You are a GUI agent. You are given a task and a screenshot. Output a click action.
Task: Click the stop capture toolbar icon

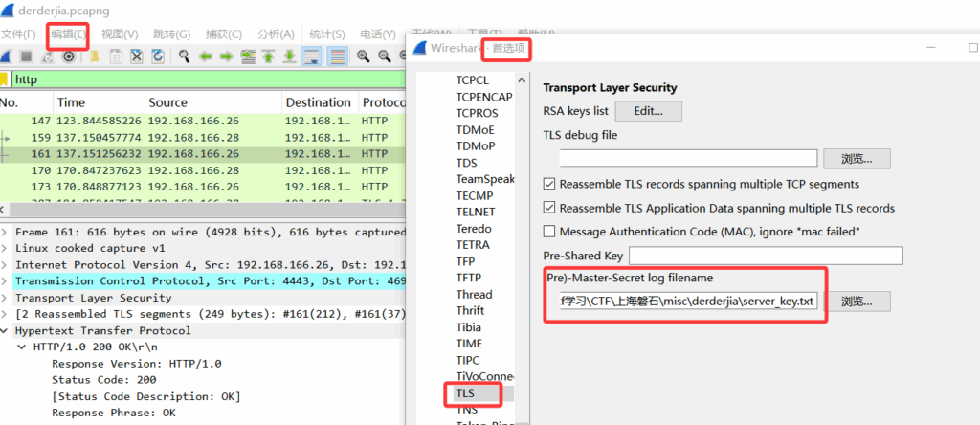27,57
